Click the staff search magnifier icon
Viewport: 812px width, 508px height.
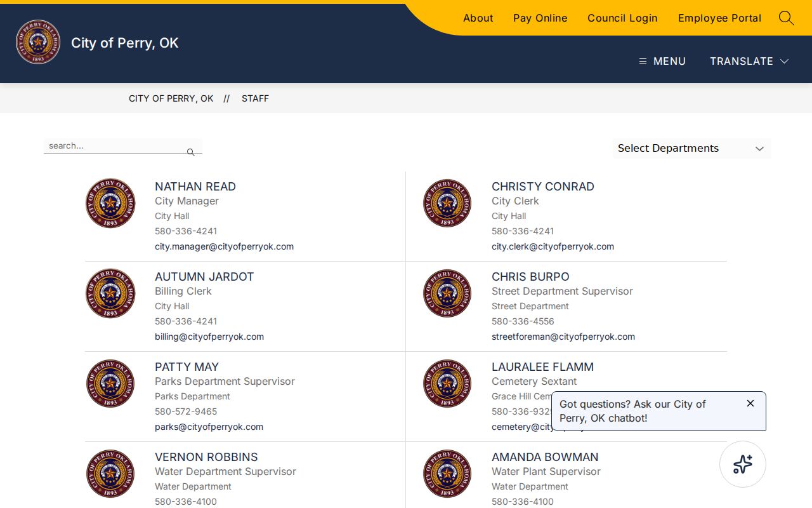190,152
